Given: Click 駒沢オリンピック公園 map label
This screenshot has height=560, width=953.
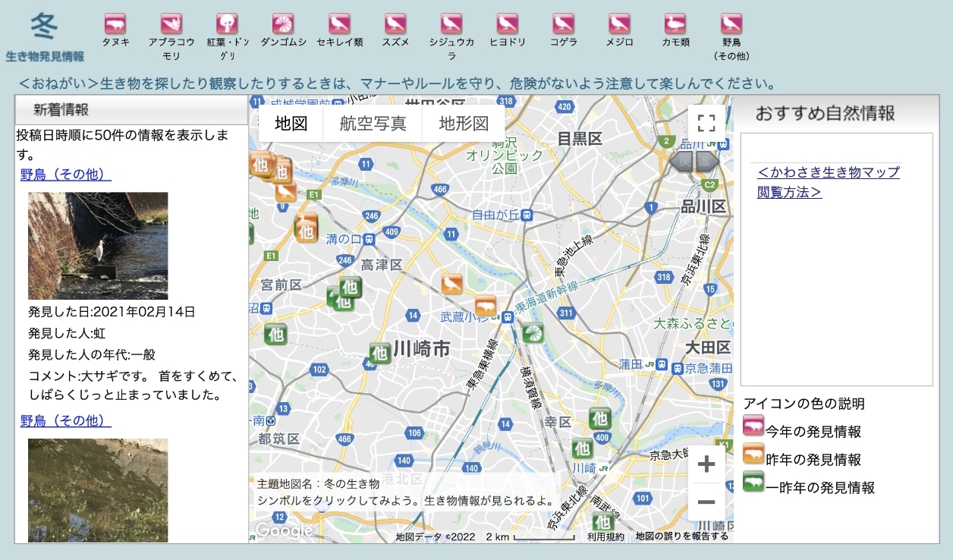Looking at the screenshot, I should coord(505,156).
